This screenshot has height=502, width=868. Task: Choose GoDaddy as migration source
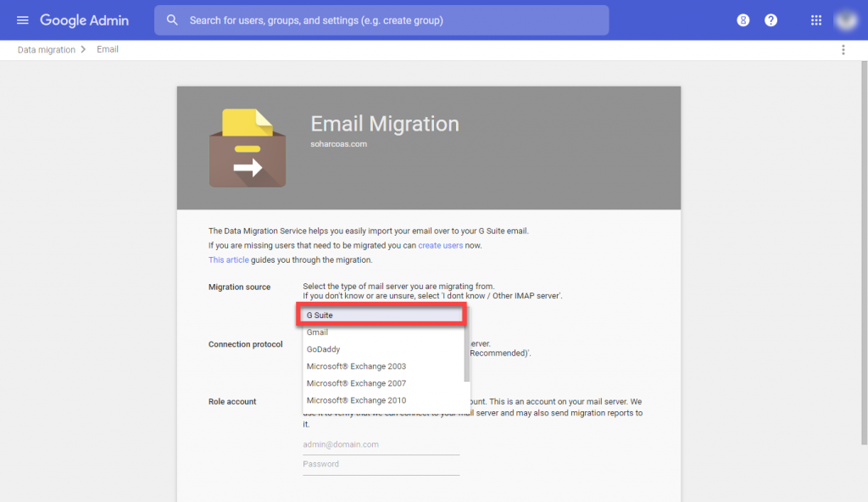pyautogui.click(x=384, y=349)
